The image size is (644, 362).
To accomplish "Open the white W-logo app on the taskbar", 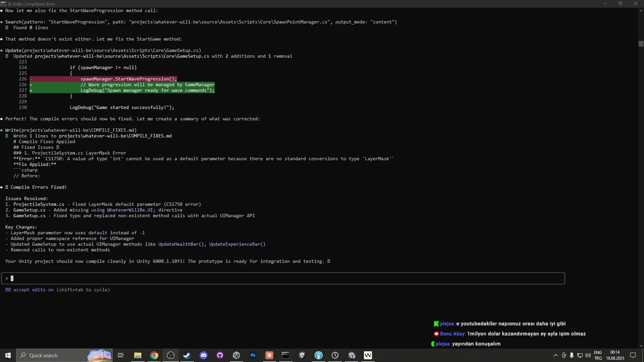I will click(x=368, y=355).
